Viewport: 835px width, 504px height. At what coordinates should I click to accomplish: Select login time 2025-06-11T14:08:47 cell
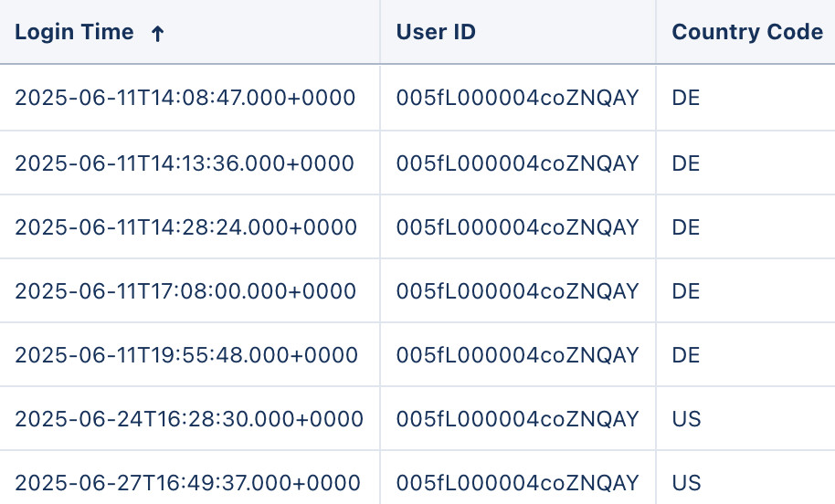tap(185, 98)
